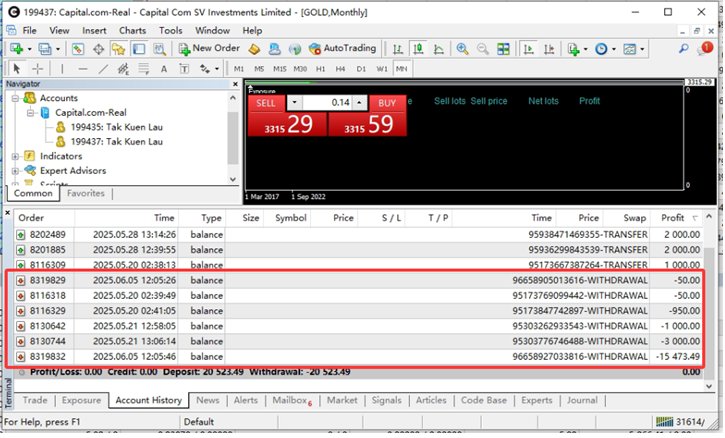Click the BUY button

pyautogui.click(x=385, y=103)
